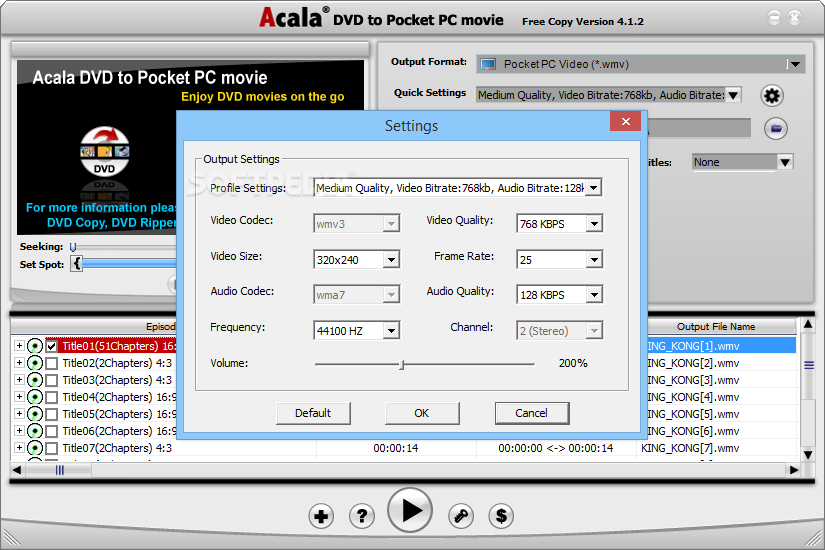
Task: Click the disc icon for Title04
Action: pyautogui.click(x=35, y=397)
